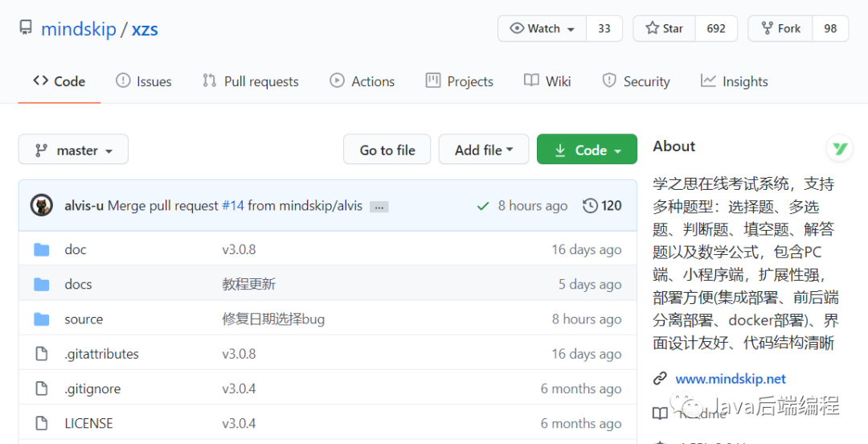The image size is (868, 444).
Task: Click the doc folder icon
Action: click(x=42, y=250)
